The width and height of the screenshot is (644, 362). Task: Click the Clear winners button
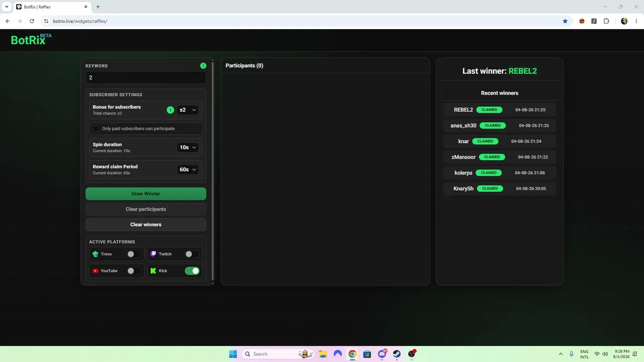point(146,225)
